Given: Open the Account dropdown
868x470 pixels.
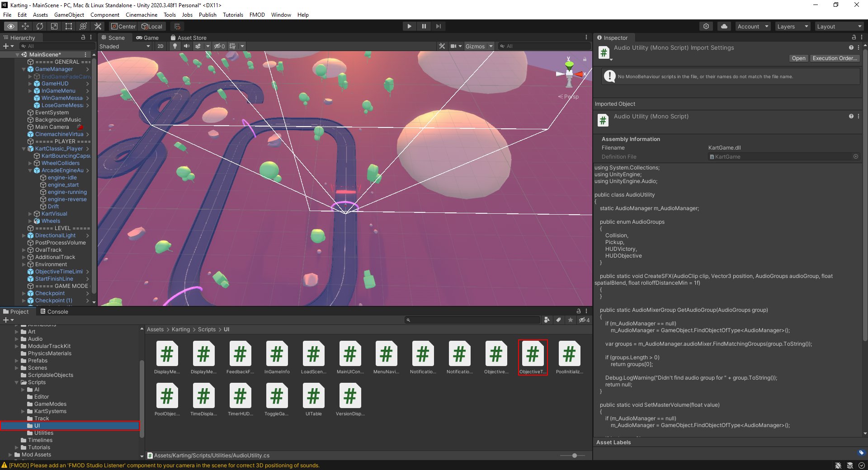Looking at the screenshot, I should pos(753,26).
